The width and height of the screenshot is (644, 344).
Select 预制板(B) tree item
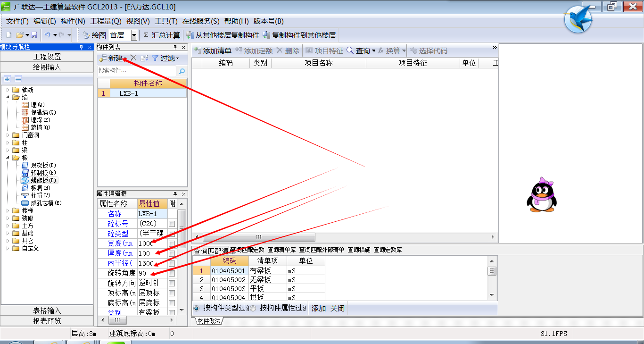point(39,173)
